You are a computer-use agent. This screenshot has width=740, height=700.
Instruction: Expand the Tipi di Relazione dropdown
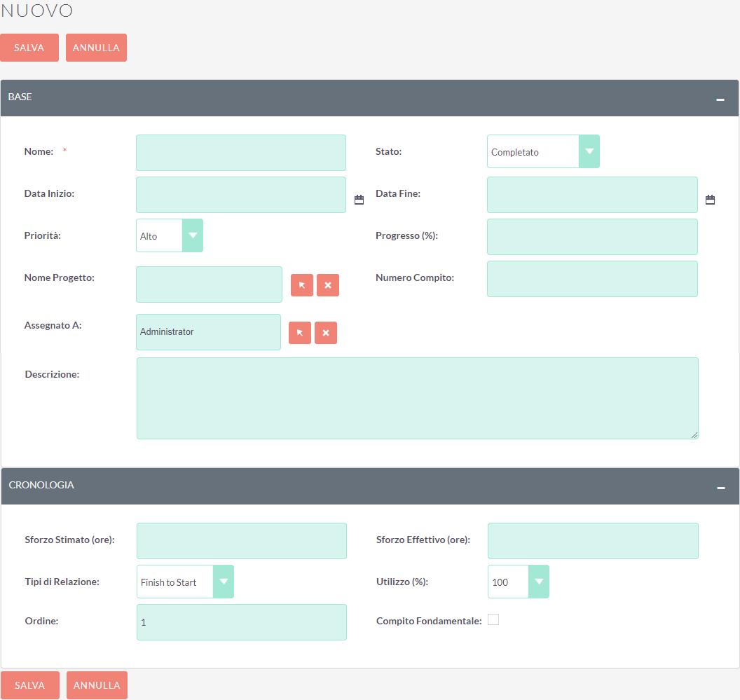(185, 582)
